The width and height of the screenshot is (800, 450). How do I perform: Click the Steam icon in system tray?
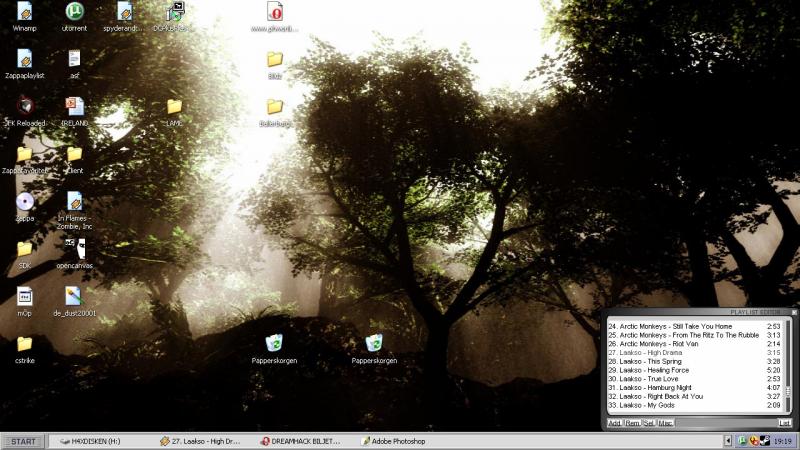coord(765,441)
